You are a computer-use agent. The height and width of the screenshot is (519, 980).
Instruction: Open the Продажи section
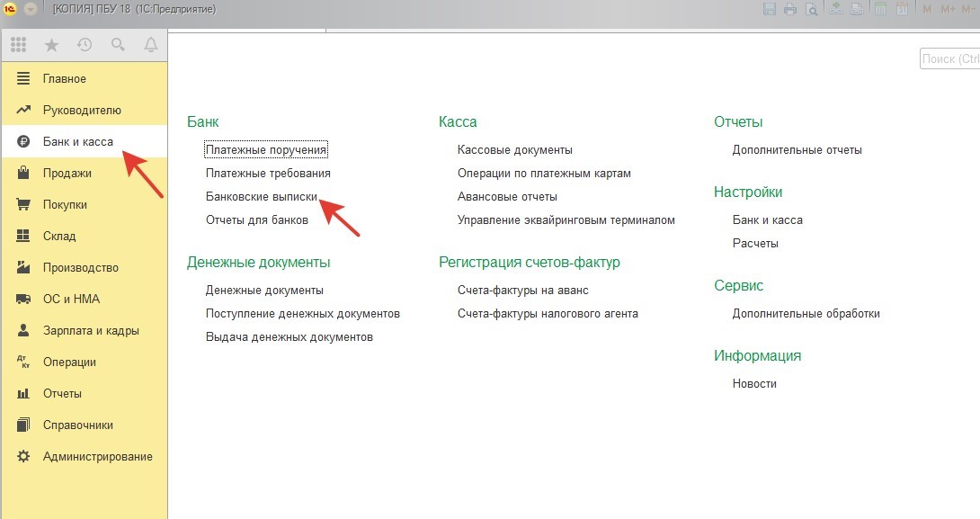tap(67, 173)
